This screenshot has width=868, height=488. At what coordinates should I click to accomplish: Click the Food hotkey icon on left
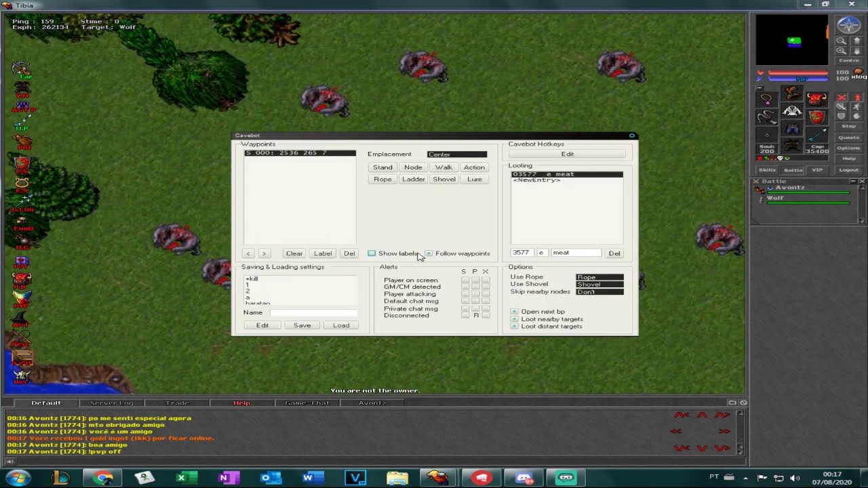coord(22,222)
